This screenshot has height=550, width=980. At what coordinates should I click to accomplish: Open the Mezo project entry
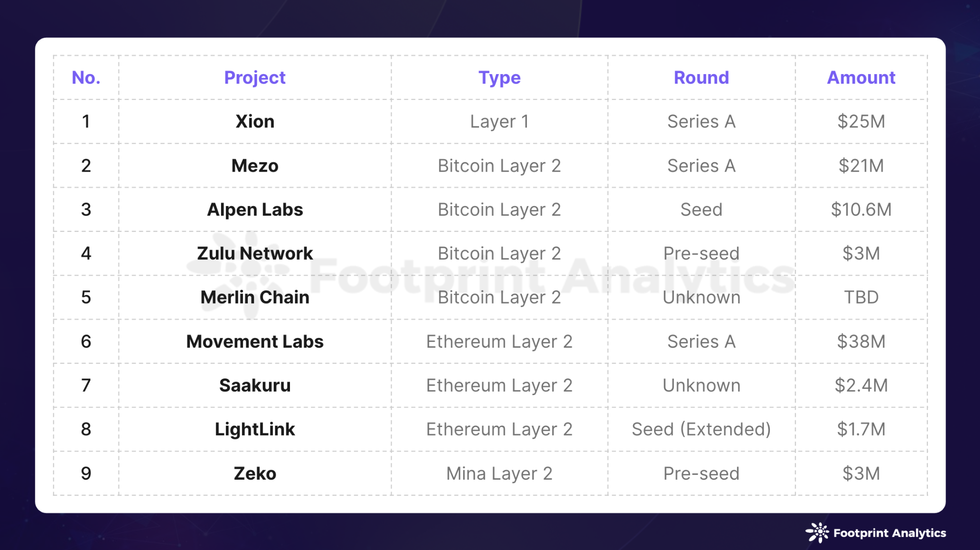click(x=255, y=165)
